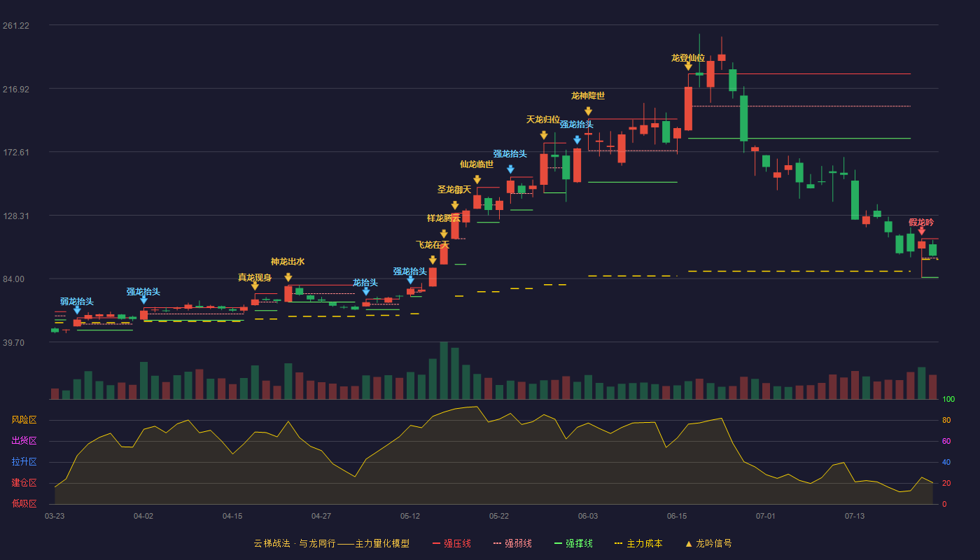Click the 建仓区 zone label
980x560 pixels.
click(x=24, y=483)
